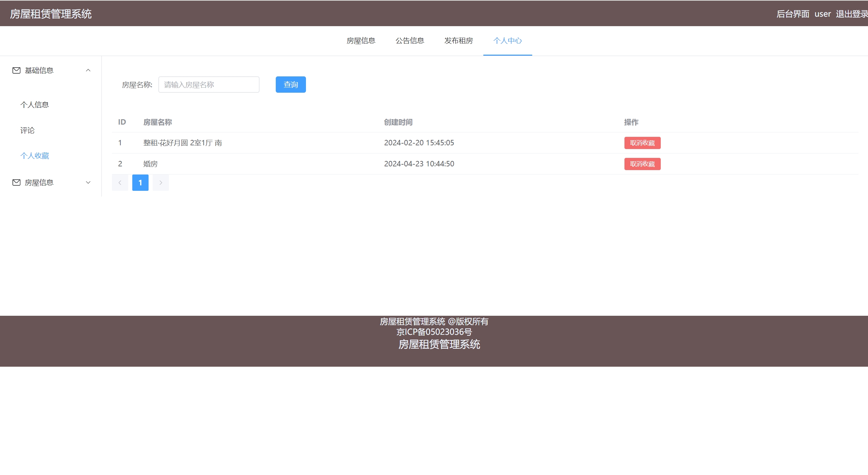The image size is (868, 475).
Task: Expand the sidebar 房屋信息 chevron
Action: click(88, 183)
